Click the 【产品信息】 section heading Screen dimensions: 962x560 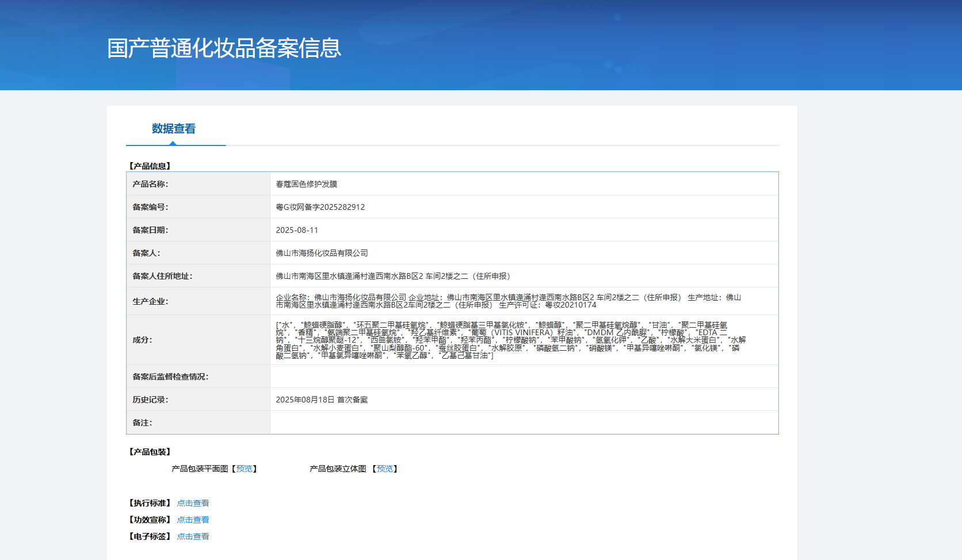150,166
